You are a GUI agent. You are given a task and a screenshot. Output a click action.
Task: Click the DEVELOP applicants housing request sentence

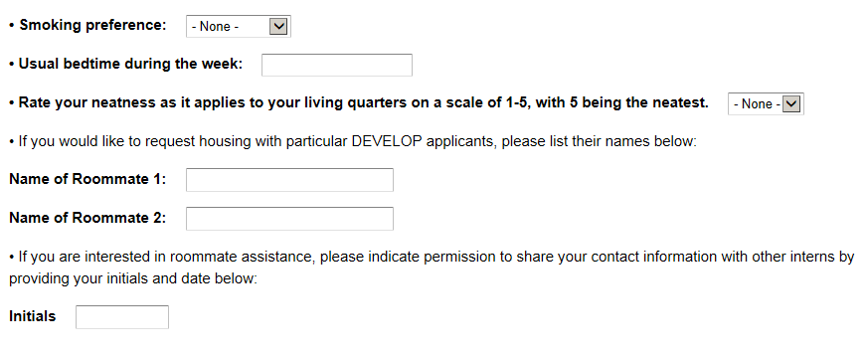pos(353,141)
